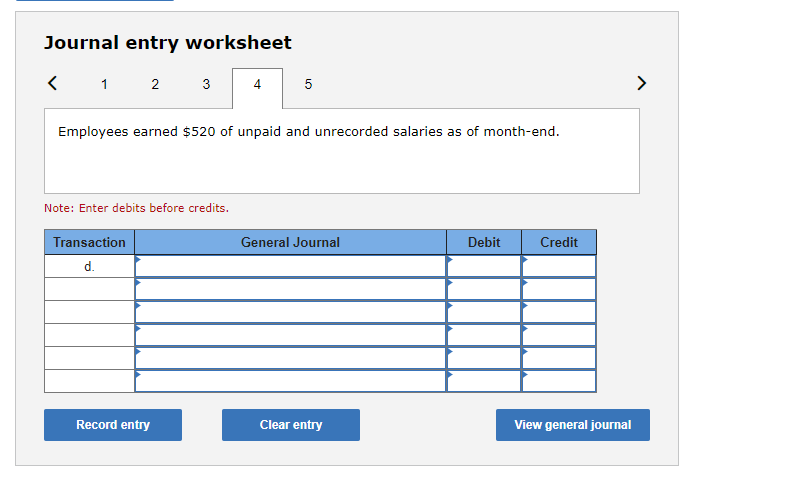
Task: Click the Debit column header
Action: pyautogui.click(x=484, y=242)
